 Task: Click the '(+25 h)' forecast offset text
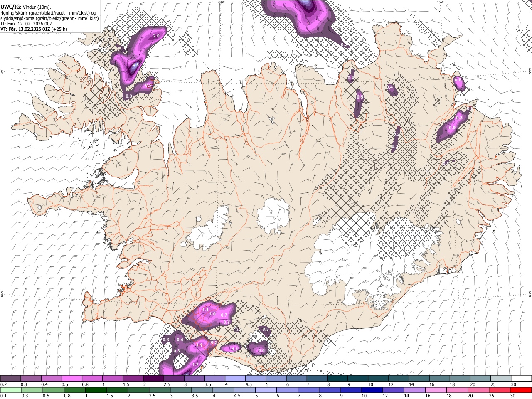tap(59, 29)
